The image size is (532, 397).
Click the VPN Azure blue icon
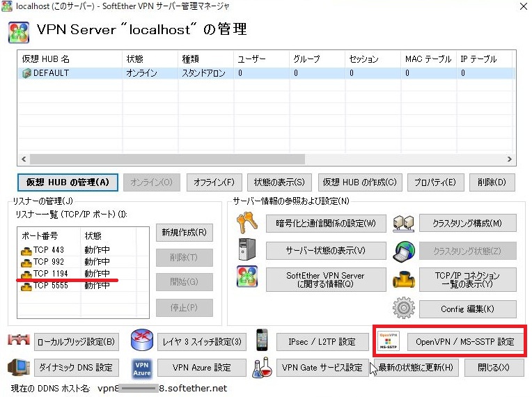point(142,368)
